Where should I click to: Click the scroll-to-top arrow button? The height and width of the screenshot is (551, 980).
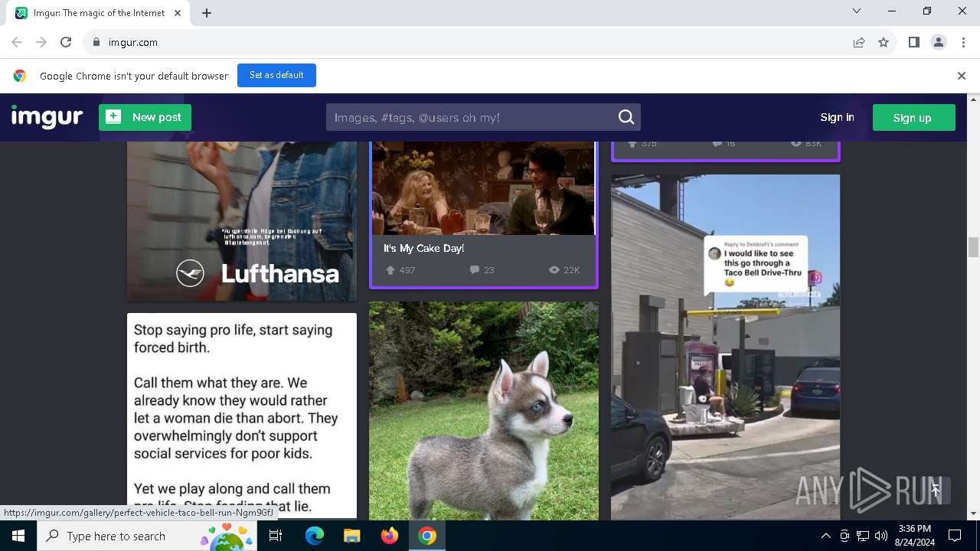(936, 490)
